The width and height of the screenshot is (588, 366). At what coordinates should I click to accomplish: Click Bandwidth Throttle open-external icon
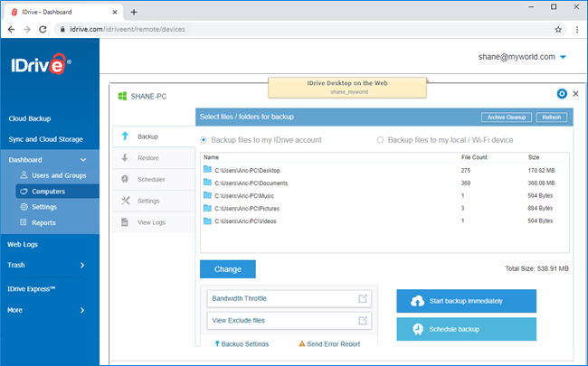click(x=363, y=298)
